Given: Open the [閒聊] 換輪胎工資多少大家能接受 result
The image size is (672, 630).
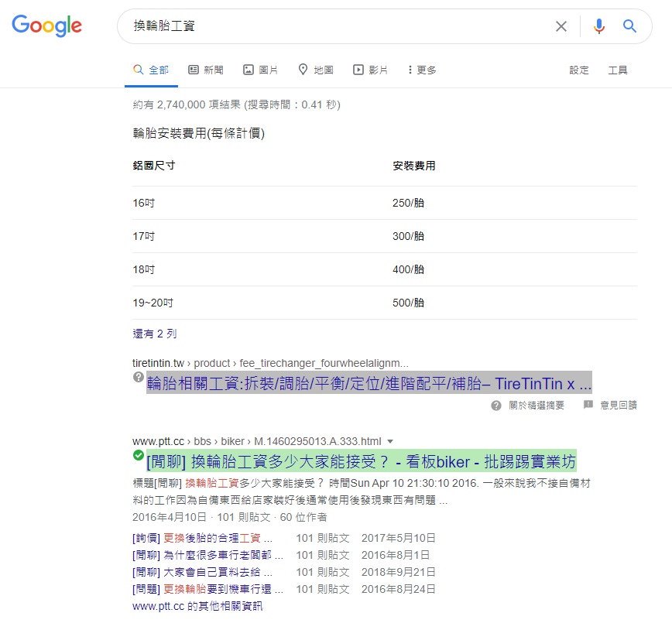Looking at the screenshot, I should tap(362, 461).
